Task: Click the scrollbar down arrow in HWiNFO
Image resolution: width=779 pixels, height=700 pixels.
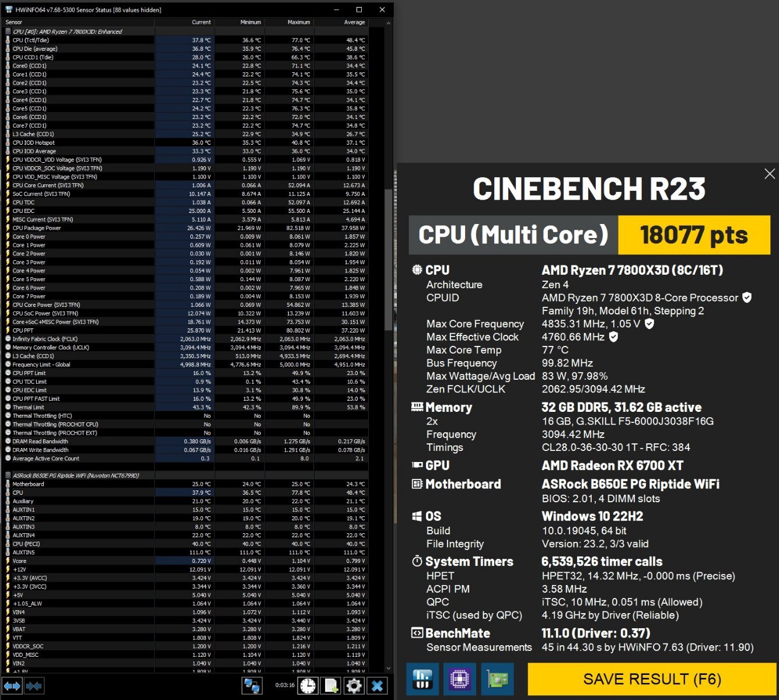Action: [389, 668]
